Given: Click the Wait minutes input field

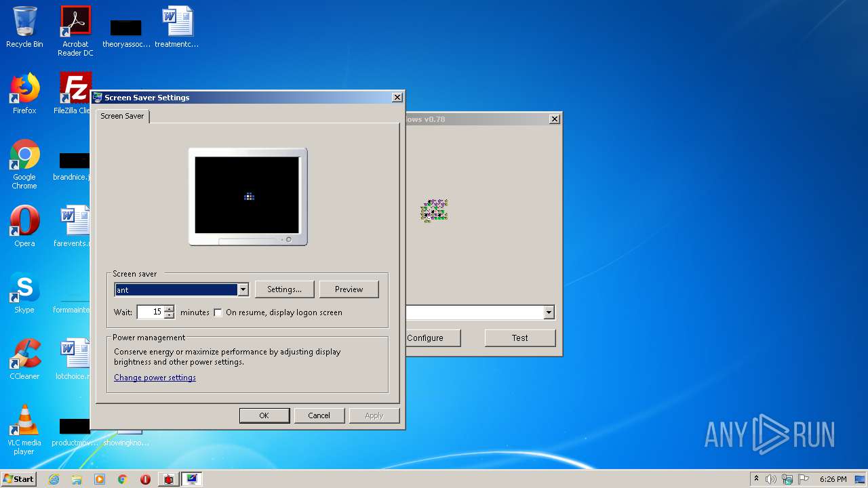Looking at the screenshot, I should tap(151, 312).
